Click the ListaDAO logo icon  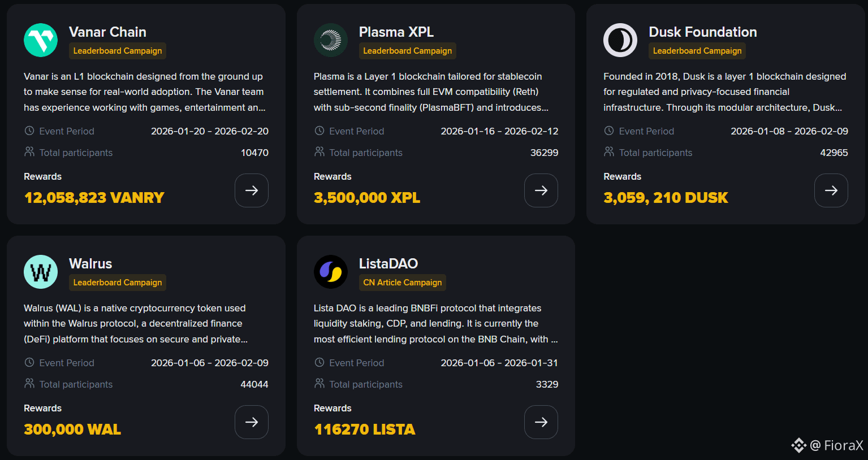(x=331, y=272)
